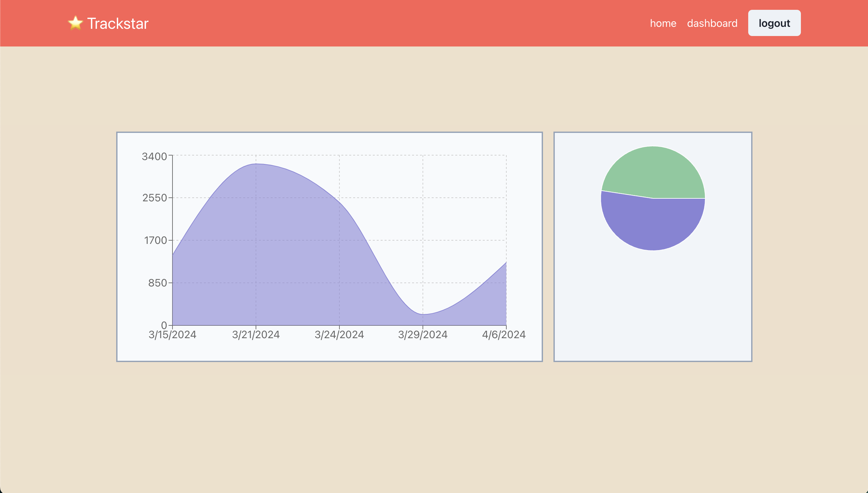
Task: Click the 3/15/2024 x-axis label
Action: 172,335
